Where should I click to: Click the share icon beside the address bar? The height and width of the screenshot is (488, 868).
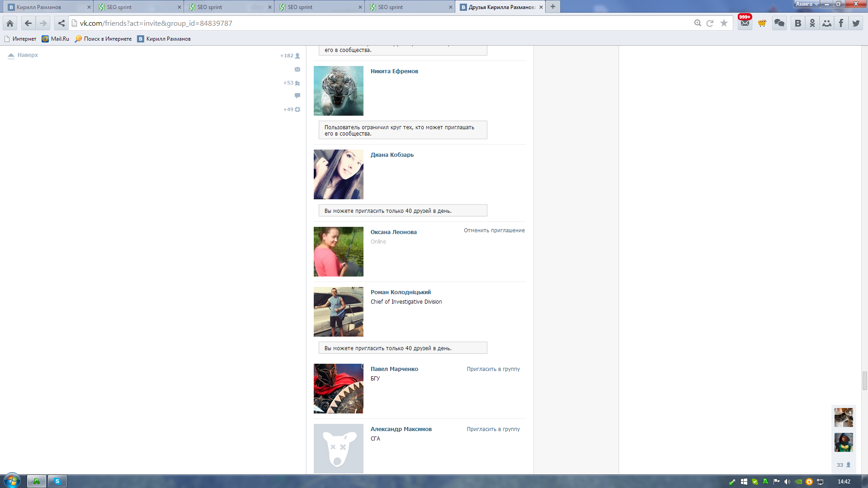pyautogui.click(x=61, y=23)
